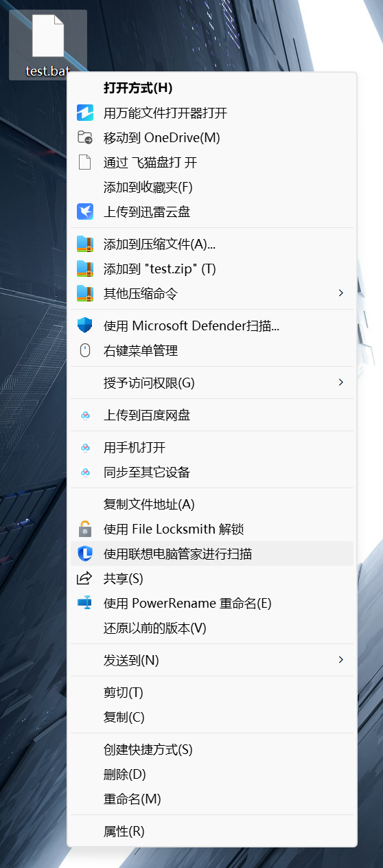This screenshot has height=868, width=383.
Task: Click archive icon beside 添加到压缩文件(A)...
Action: pos(84,244)
